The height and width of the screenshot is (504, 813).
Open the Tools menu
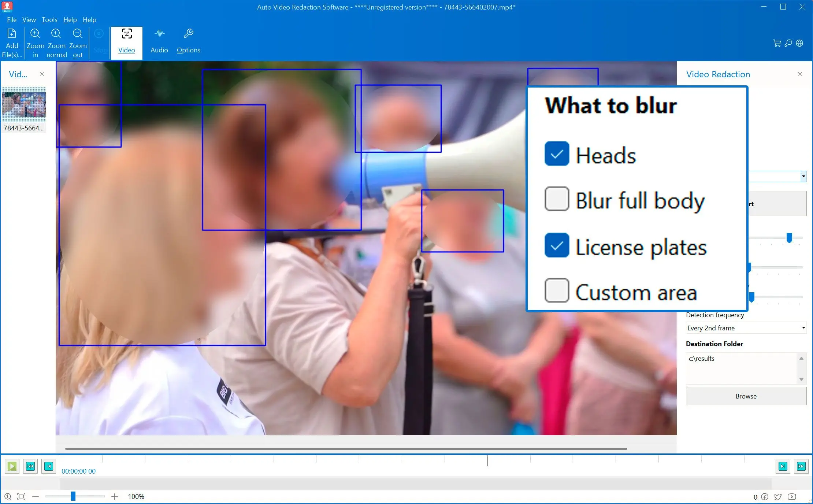tap(49, 20)
